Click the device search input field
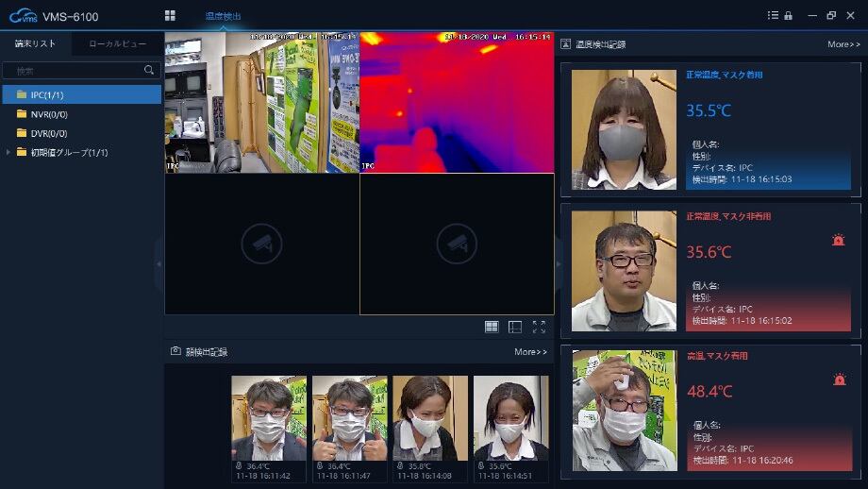Image resolution: width=868 pixels, height=489 pixels. (x=75, y=71)
